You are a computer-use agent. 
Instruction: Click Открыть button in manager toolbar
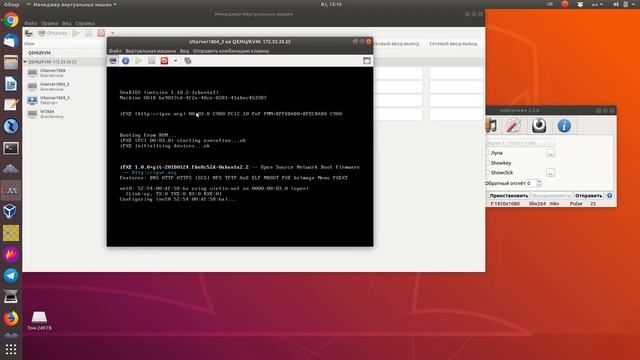click(53, 33)
